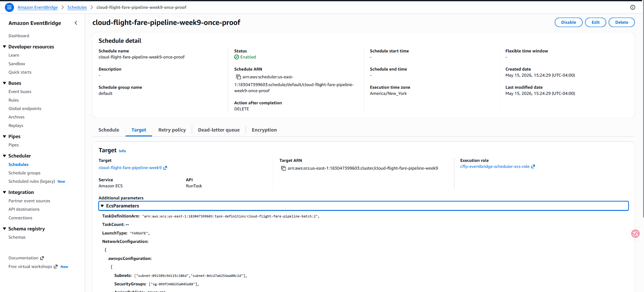Collapse the Amazon EventBridge side panel

click(x=76, y=23)
